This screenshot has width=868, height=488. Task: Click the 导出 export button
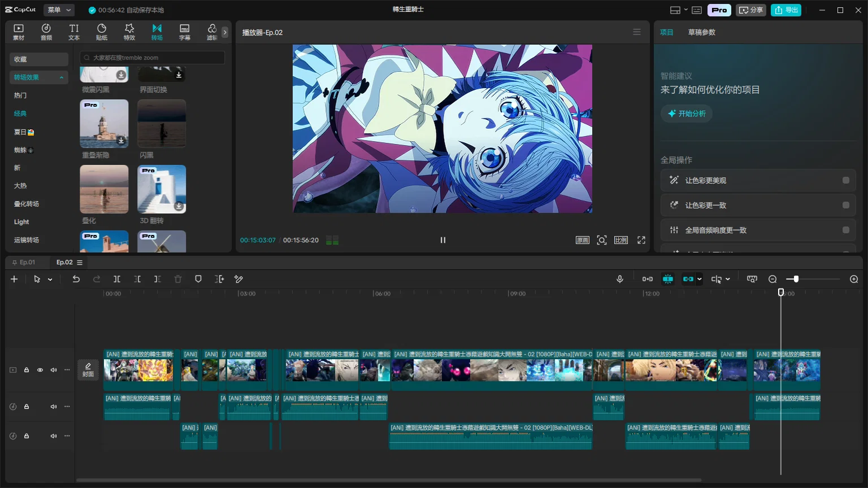point(786,10)
